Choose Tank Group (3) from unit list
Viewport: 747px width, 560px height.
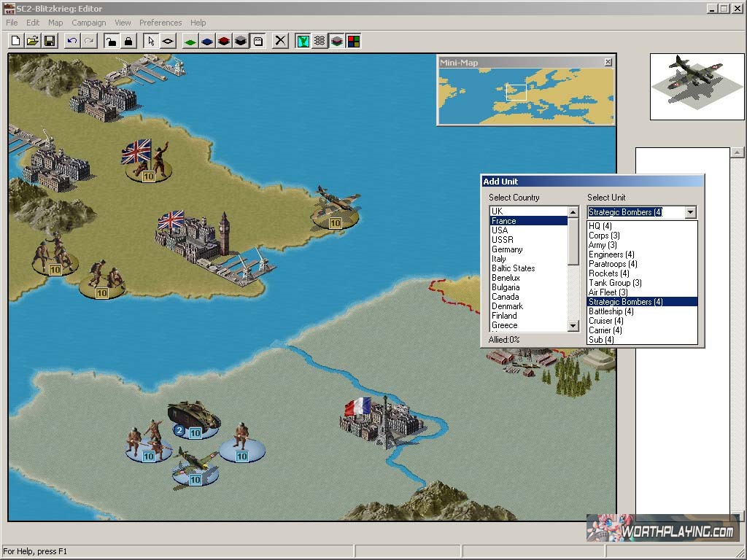point(615,283)
